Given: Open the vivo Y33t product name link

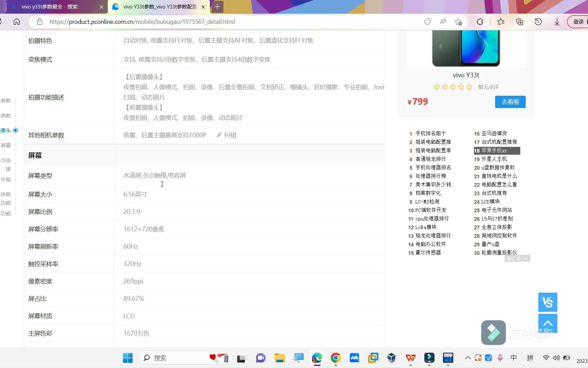Looking at the screenshot, I should (x=466, y=75).
